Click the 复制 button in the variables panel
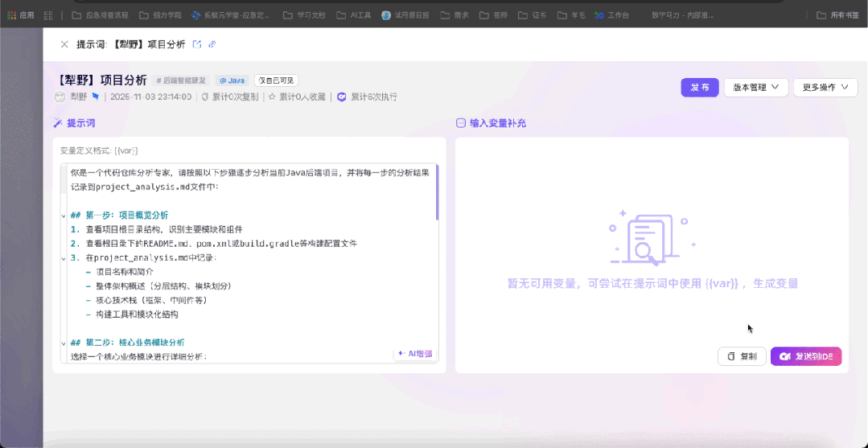 [x=741, y=356]
